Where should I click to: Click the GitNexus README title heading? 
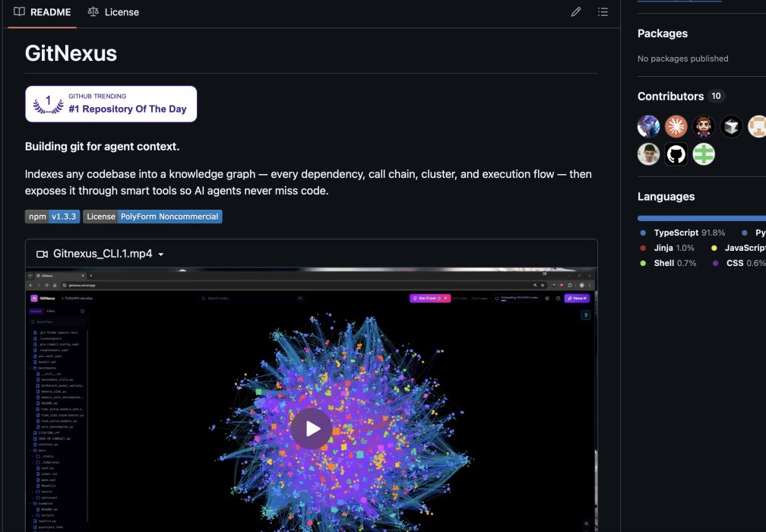[x=71, y=53]
